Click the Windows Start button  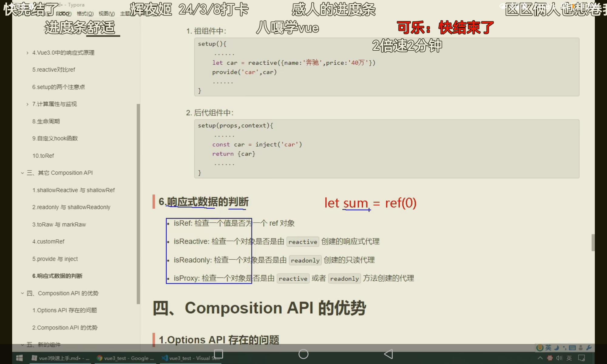point(19,358)
